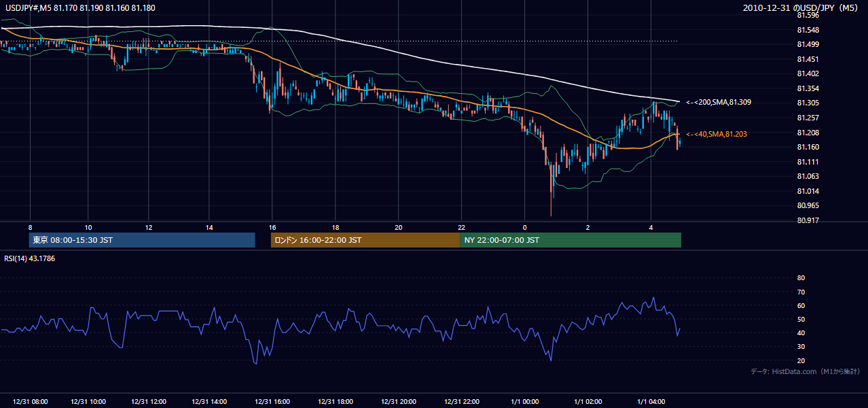Click the RSI scale value 80
868x408 pixels.
click(x=801, y=278)
